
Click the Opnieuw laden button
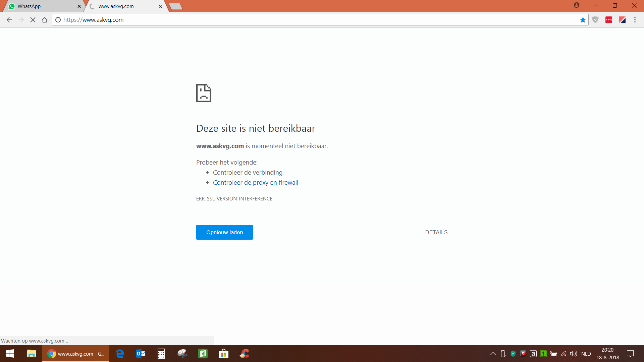point(224,232)
